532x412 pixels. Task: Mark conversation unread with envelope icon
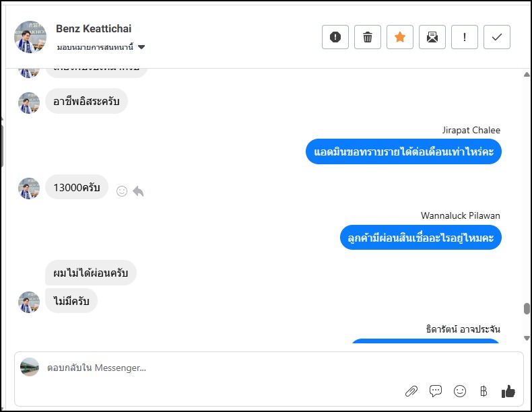tap(432, 37)
